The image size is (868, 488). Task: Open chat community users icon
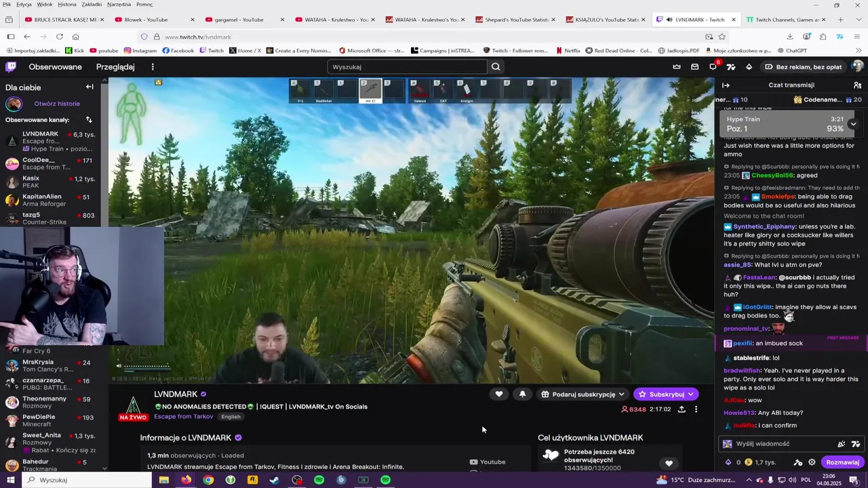pyautogui.click(x=857, y=85)
